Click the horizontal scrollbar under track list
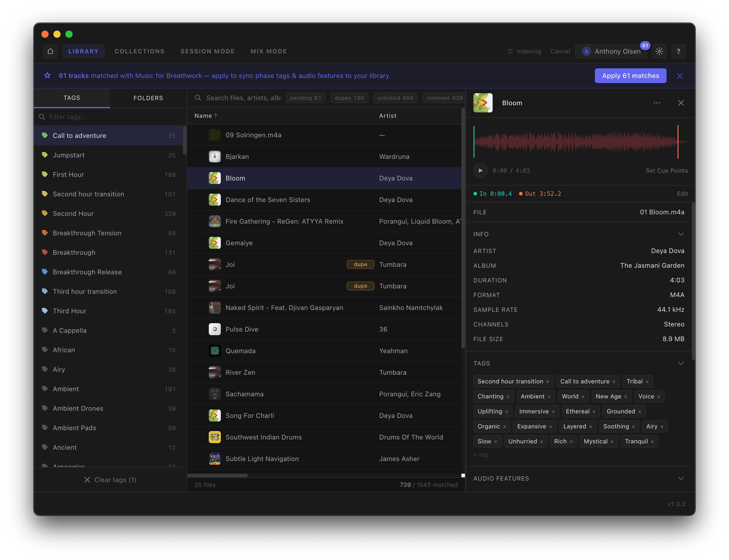The height and width of the screenshot is (560, 729). (217, 476)
